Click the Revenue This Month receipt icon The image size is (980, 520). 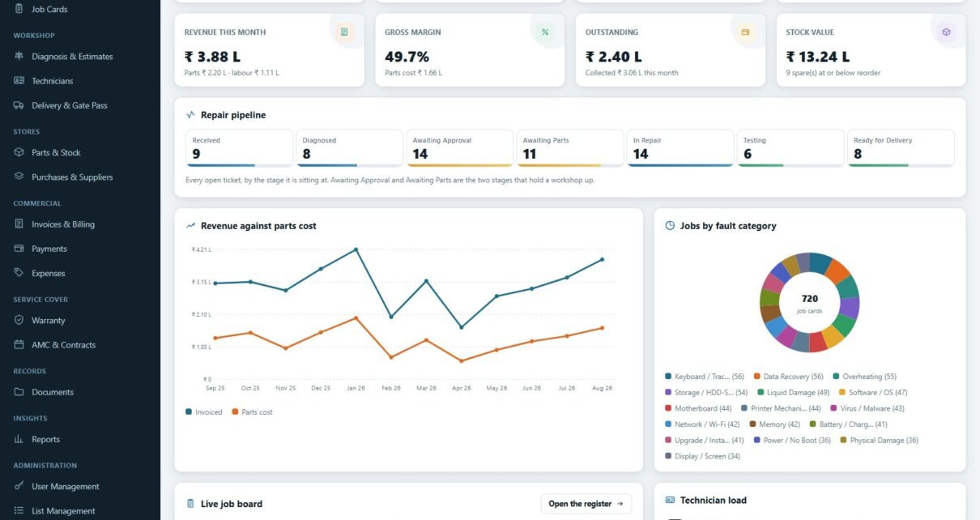click(x=344, y=32)
